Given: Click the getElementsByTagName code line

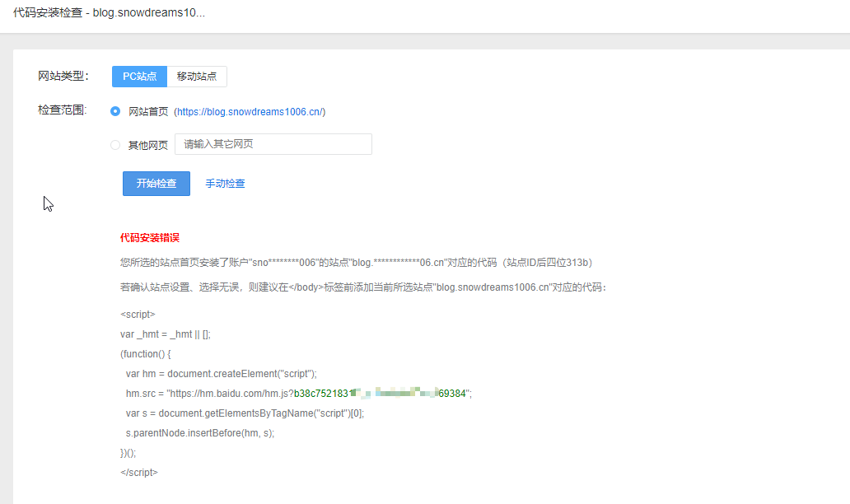Looking at the screenshot, I should (245, 413).
